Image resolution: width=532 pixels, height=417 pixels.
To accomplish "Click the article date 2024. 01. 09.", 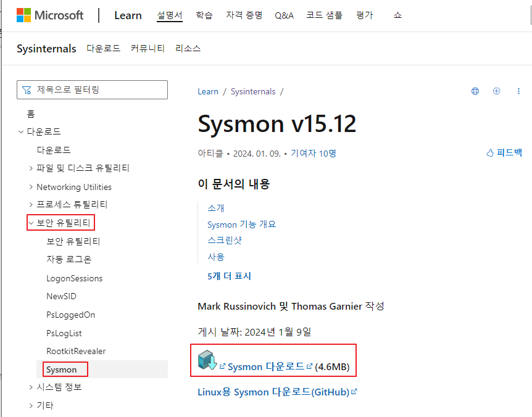I will pos(257,154).
